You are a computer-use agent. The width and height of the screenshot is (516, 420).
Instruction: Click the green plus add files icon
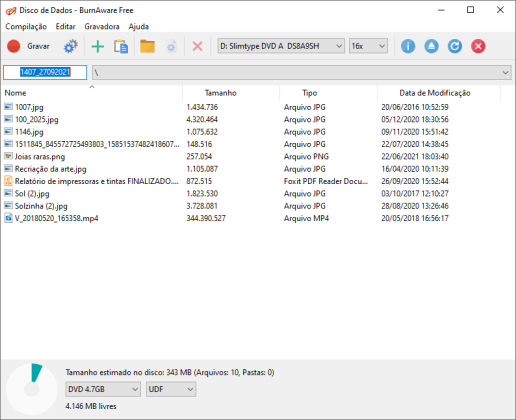[x=97, y=46]
